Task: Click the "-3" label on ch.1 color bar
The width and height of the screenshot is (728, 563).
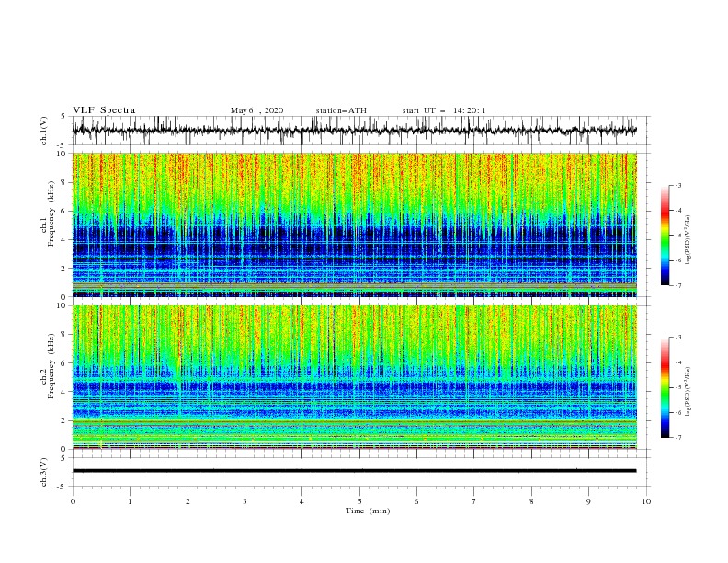Action: click(x=678, y=185)
